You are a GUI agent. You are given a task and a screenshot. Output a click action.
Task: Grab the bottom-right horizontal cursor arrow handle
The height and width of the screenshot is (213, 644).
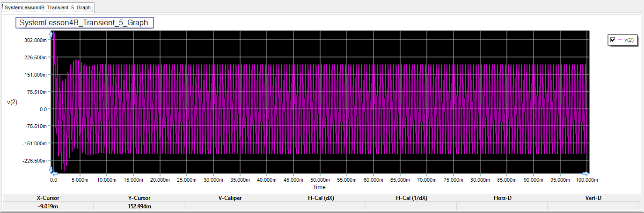pyautogui.click(x=585, y=173)
